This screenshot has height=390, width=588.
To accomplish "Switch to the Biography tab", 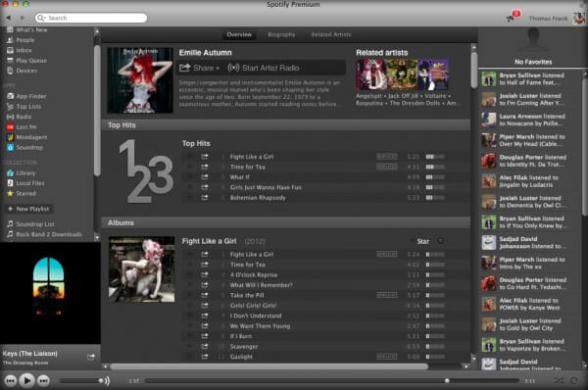I will pos(281,34).
